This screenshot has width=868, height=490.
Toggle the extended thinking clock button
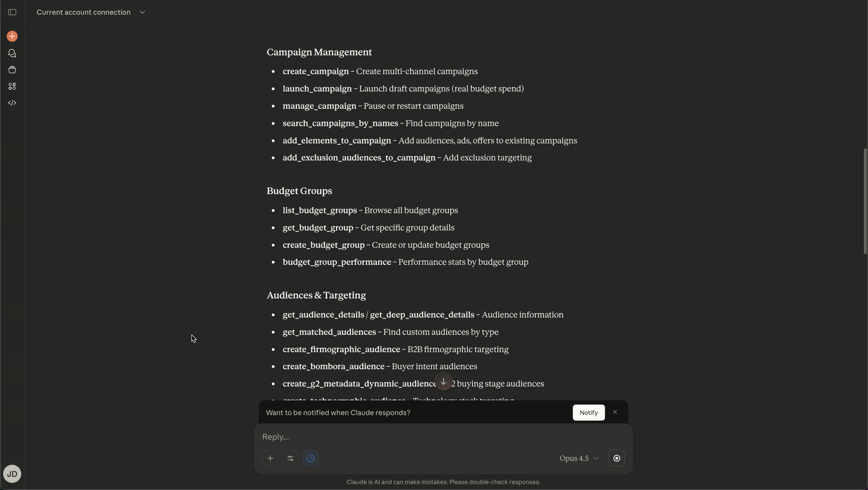[x=310, y=458]
